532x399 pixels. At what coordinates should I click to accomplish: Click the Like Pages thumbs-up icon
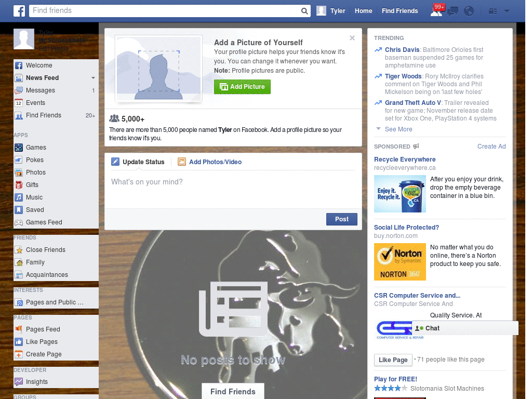(x=19, y=342)
